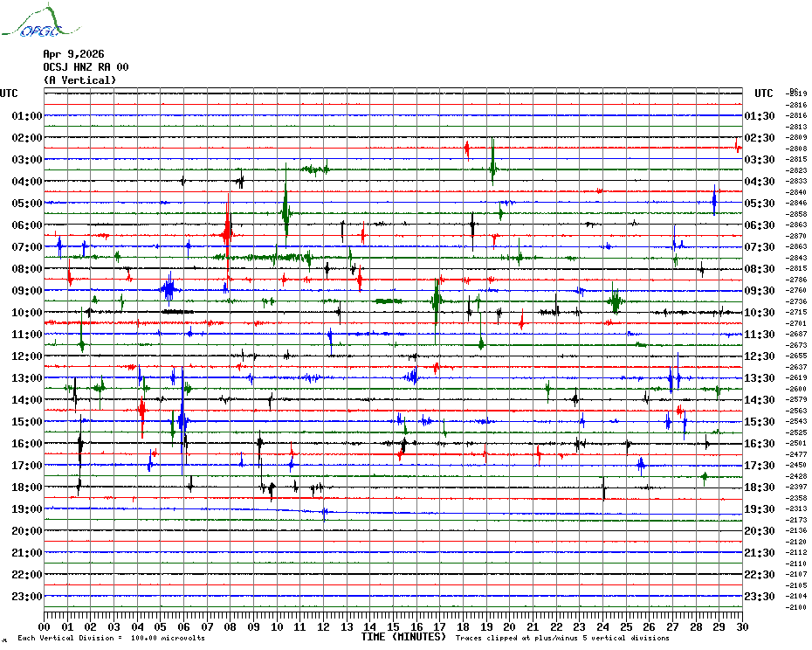Screen dimensions: 812x650
Task: Click the 19:00 hour label on left axis
Action: 27,509
